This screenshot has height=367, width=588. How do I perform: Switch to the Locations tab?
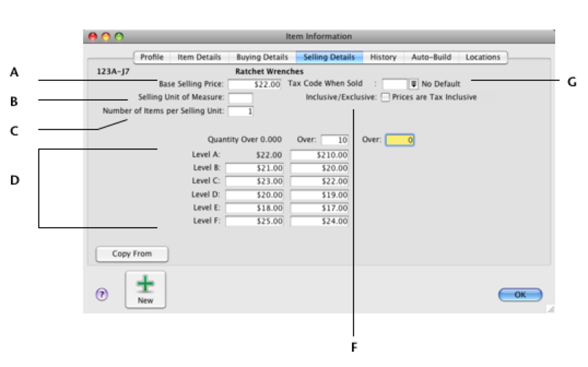point(482,57)
